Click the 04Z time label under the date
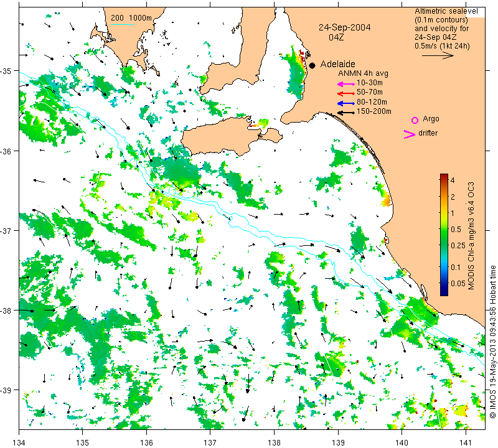This screenshot has height=448, width=498. pyautogui.click(x=336, y=37)
